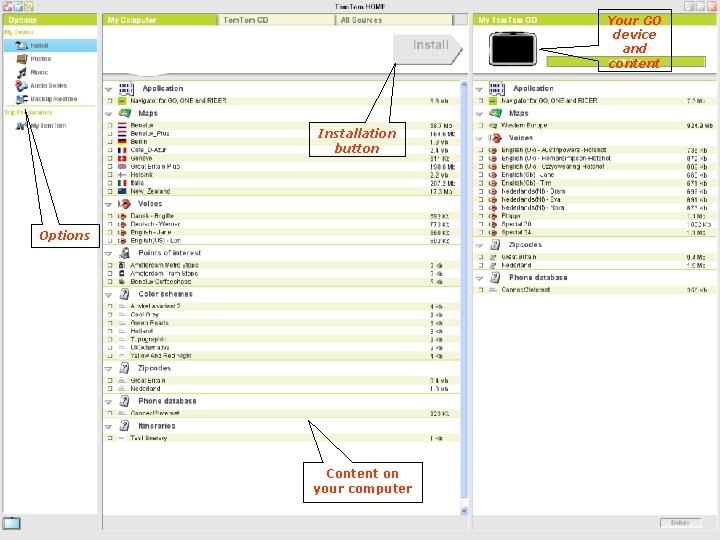This screenshot has height=540, width=720.
Task: Open My TomTom trip preparation icon
Action: point(21,125)
